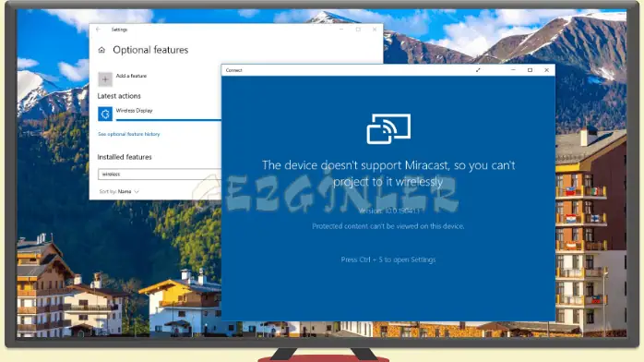Open the Sort by Name dropdown
This screenshot has width=644, height=362.
[x=119, y=191]
